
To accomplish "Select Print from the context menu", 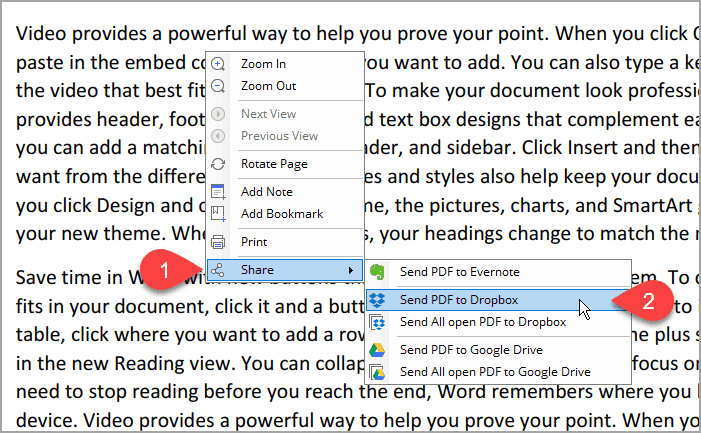I will click(x=284, y=242).
